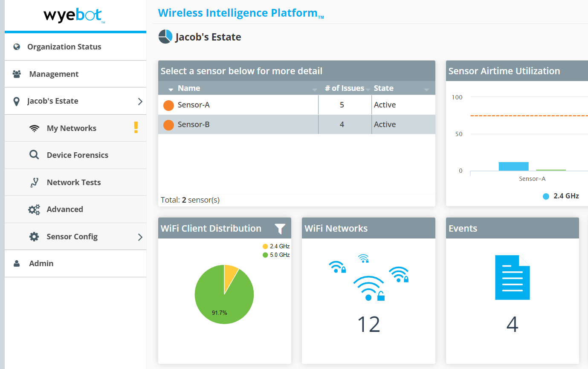
Task: Toggle 2.4 GHz series in client distribution legend
Action: click(x=276, y=247)
